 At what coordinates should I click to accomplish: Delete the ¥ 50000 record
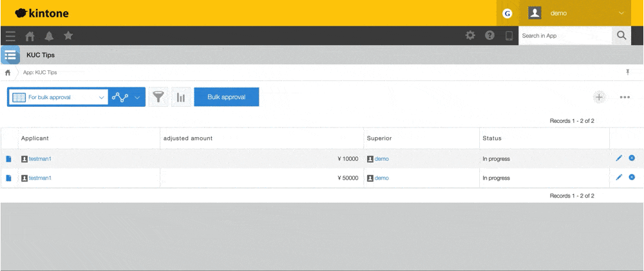[632, 178]
